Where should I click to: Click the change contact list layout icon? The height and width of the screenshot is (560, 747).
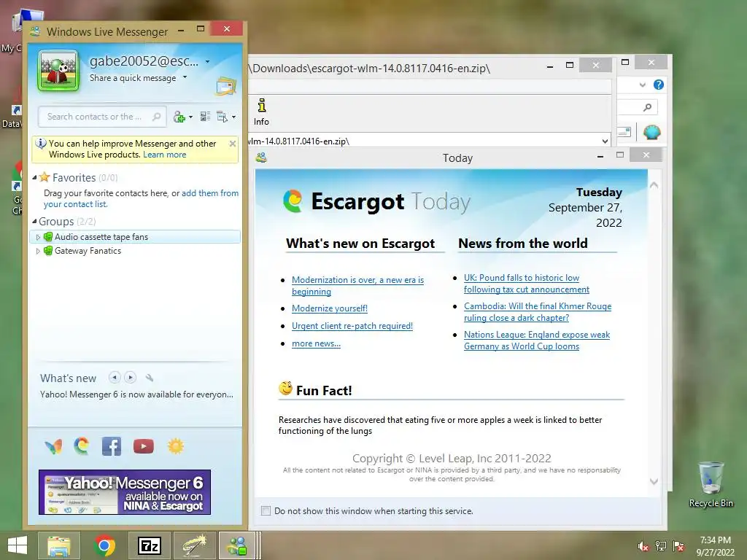click(x=205, y=117)
